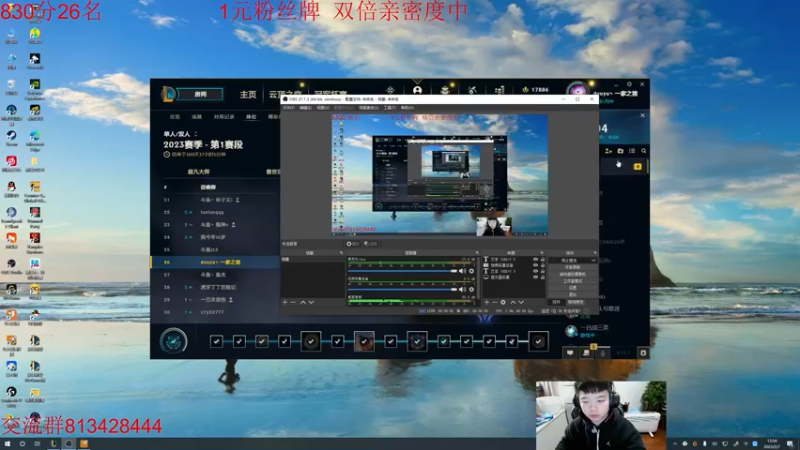The image size is (800, 450).
Task: Adjust the first mixer channel volume slider
Action: [x=402, y=271]
